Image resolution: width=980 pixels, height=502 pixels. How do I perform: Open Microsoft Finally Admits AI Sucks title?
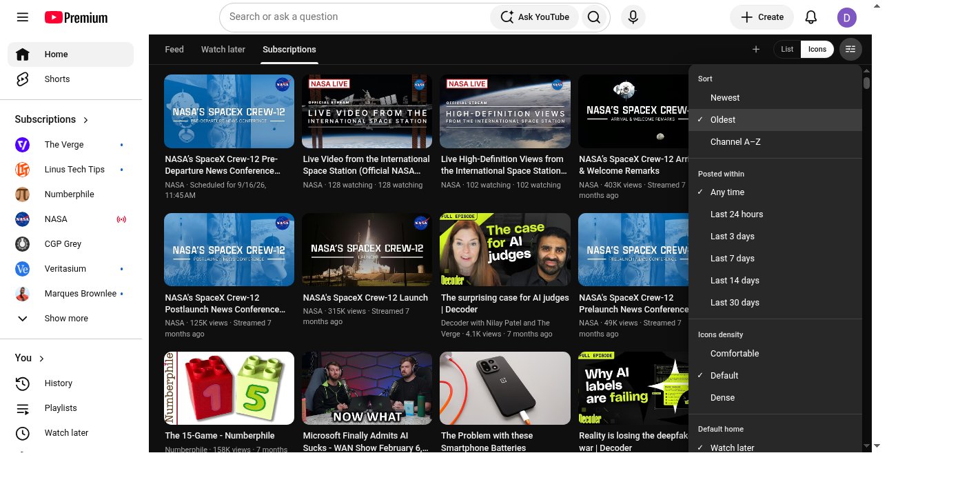pos(365,442)
